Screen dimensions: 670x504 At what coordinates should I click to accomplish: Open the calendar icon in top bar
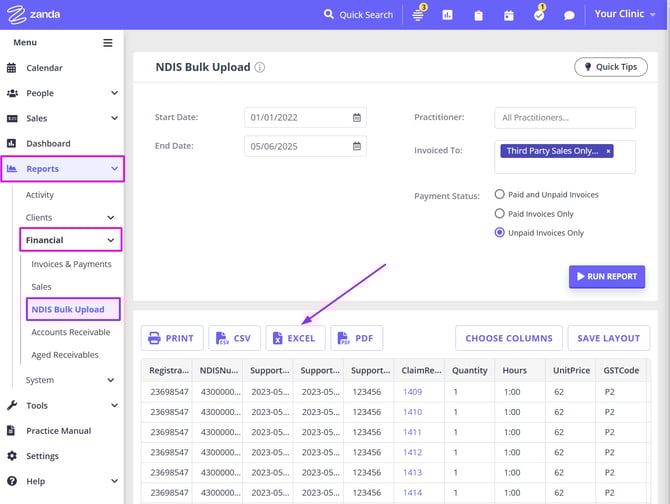coord(508,15)
